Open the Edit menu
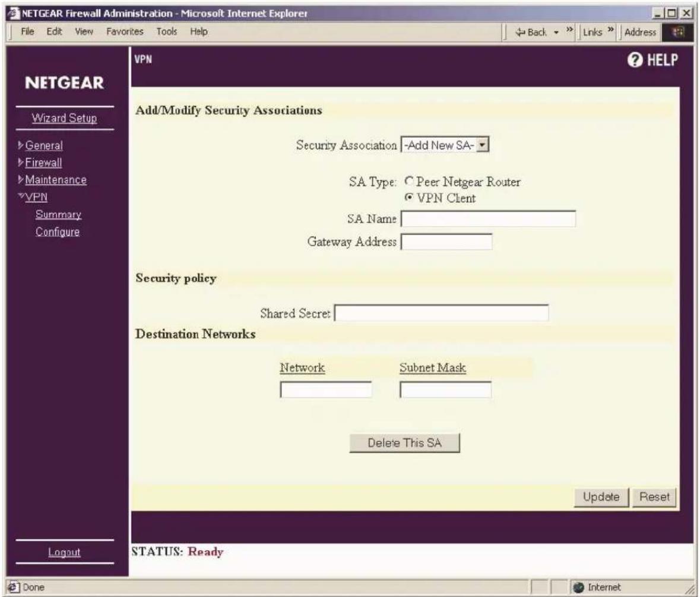This screenshot has width=700, height=597. coord(55,31)
